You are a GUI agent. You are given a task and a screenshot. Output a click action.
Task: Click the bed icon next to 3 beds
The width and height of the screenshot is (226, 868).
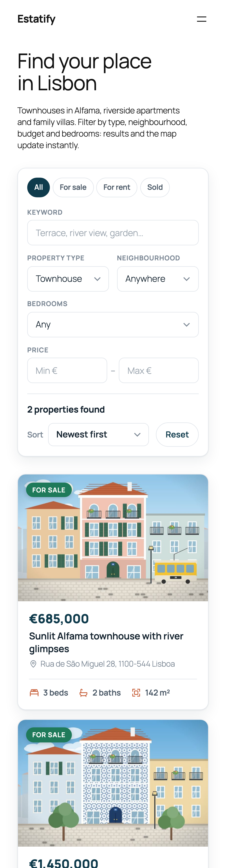click(34, 693)
